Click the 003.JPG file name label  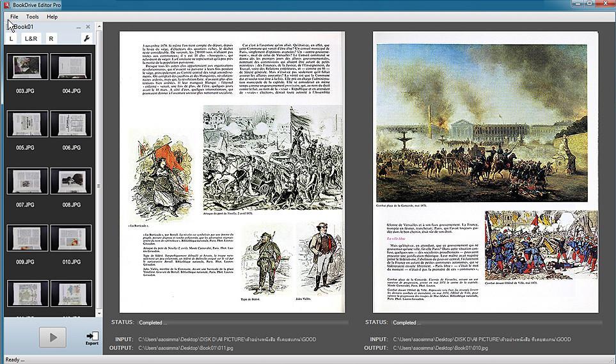(x=25, y=91)
